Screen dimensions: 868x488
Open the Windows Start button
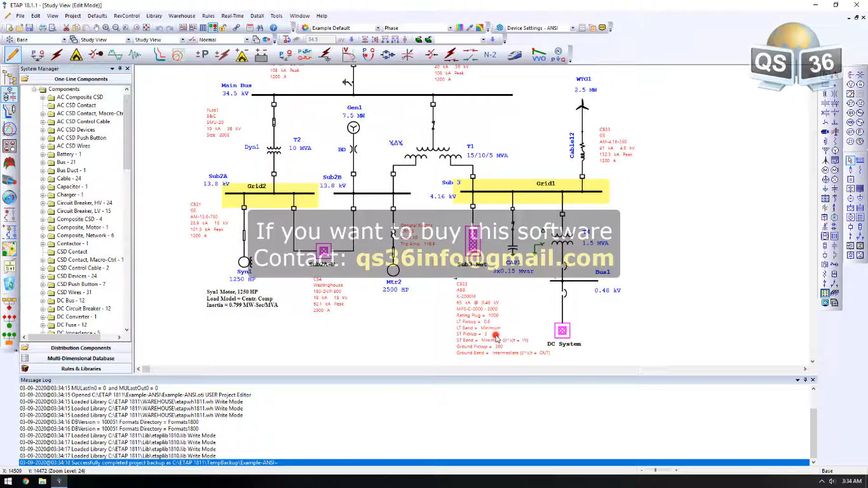click(x=8, y=481)
